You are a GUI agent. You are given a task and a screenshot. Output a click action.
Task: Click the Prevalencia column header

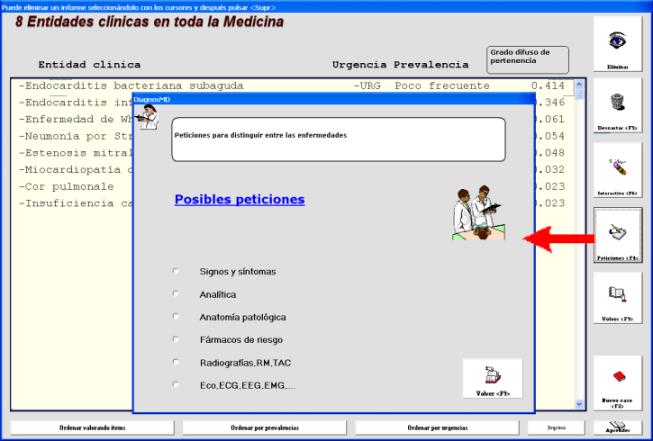pos(431,65)
